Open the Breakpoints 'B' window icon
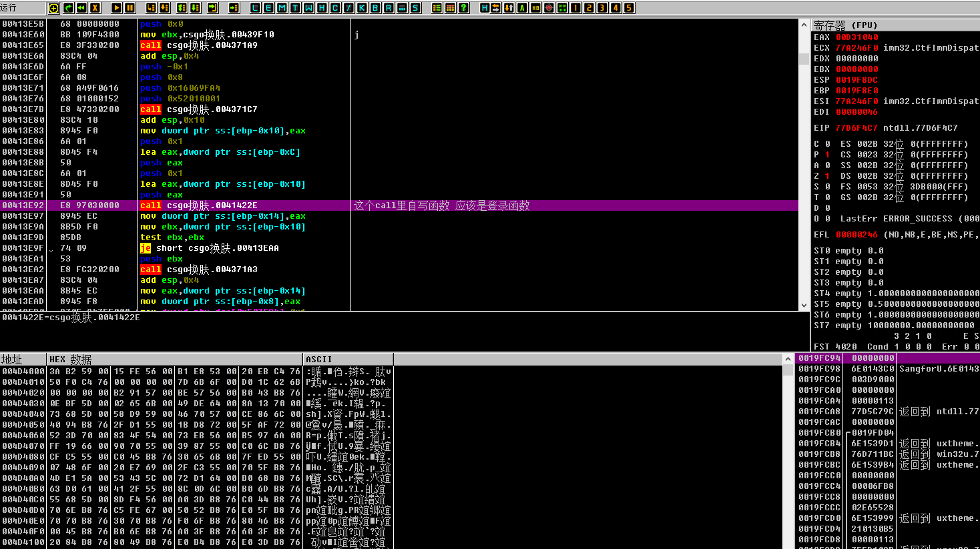The image size is (980, 549). 375,8
